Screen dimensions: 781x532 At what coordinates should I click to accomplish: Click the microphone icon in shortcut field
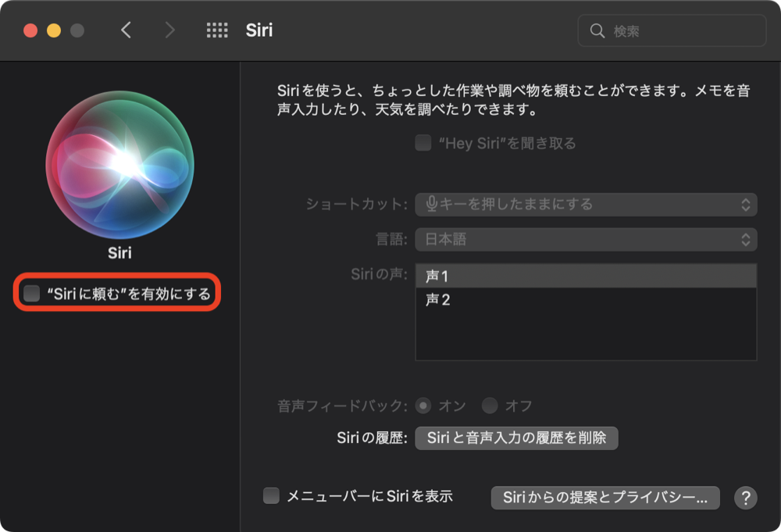(x=431, y=204)
